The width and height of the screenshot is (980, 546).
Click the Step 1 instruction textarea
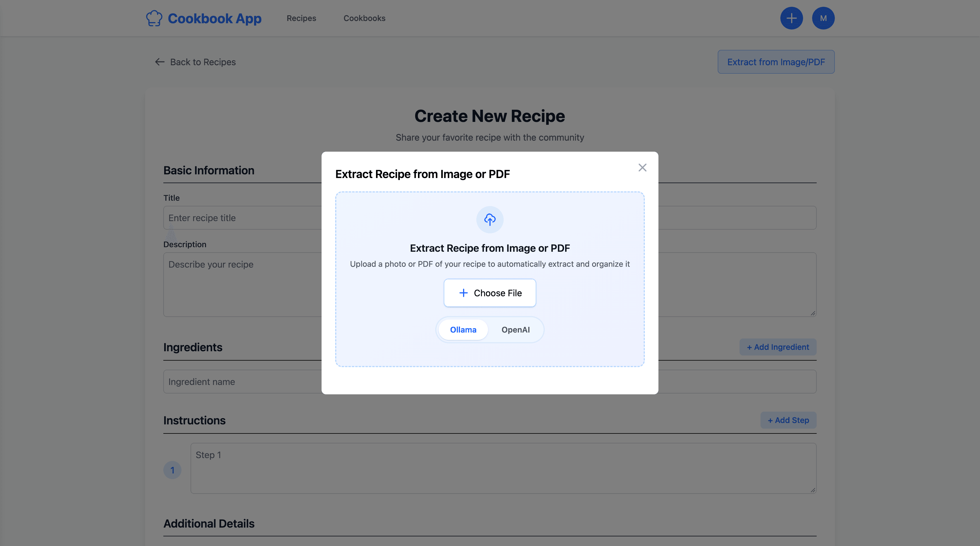pos(503,468)
